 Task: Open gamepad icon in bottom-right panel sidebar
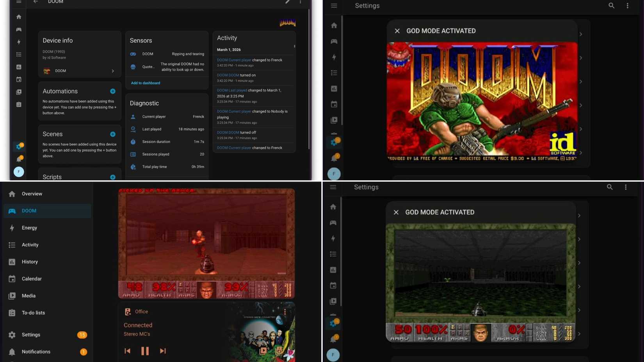[x=333, y=223]
